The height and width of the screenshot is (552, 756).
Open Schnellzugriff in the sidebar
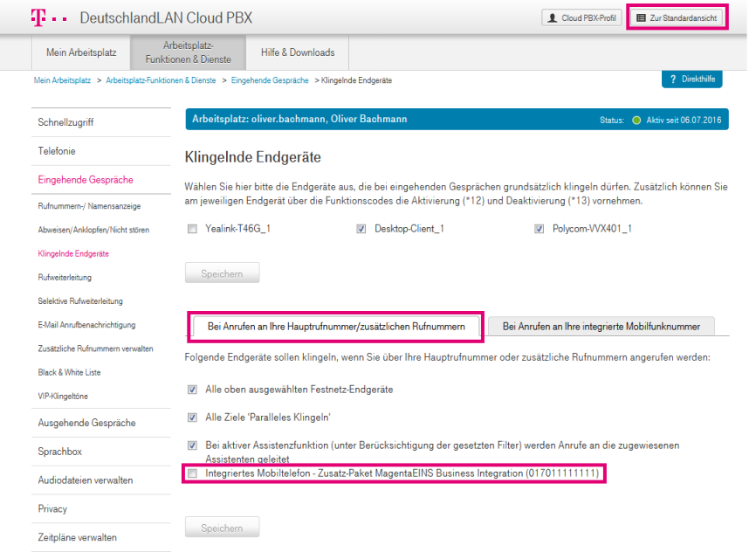101,122
